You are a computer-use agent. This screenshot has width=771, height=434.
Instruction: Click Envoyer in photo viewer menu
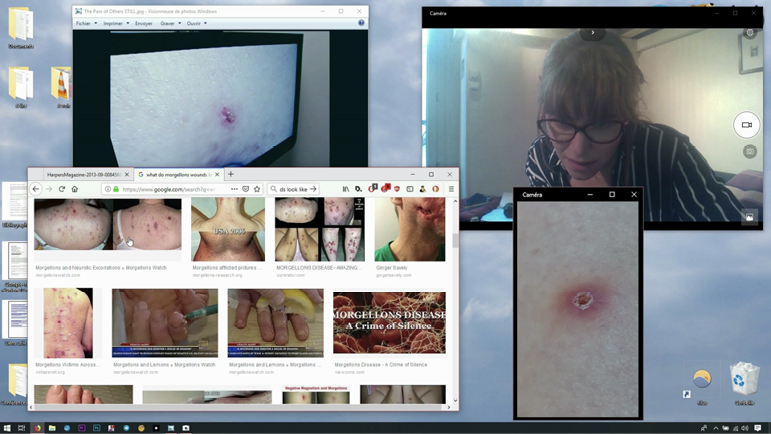pos(144,23)
